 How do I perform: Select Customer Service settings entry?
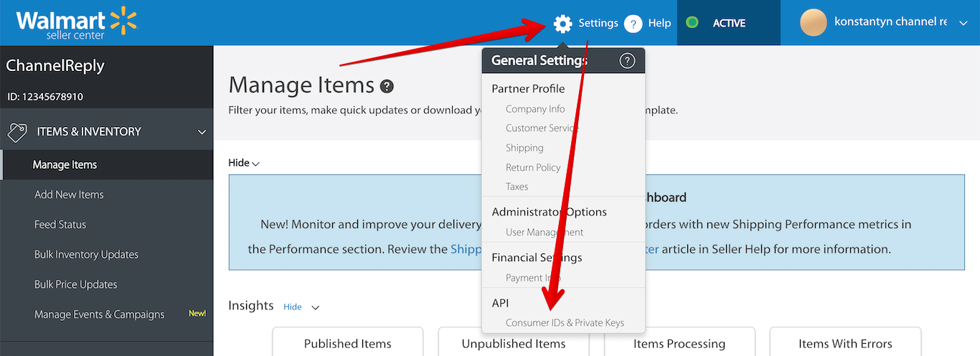(x=542, y=128)
